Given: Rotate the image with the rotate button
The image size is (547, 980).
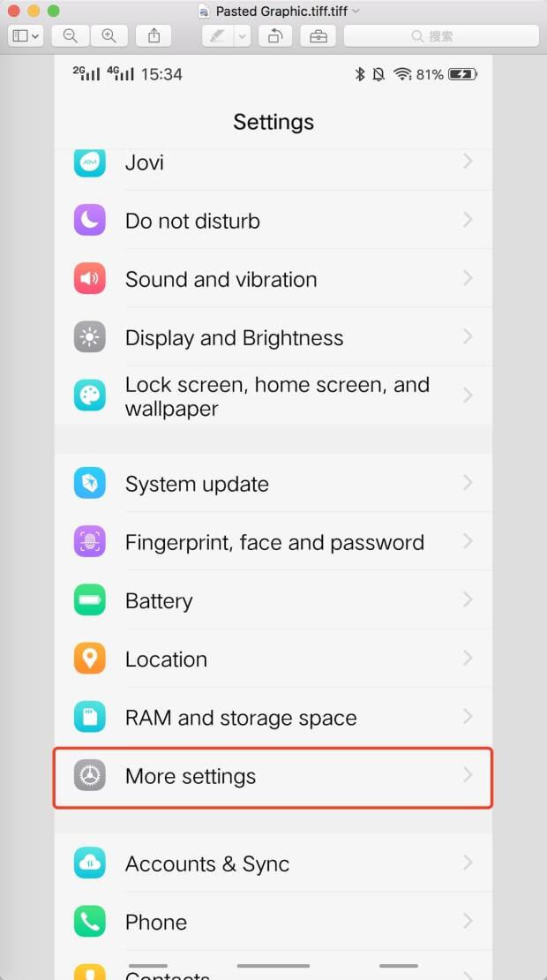Looking at the screenshot, I should pos(275,35).
